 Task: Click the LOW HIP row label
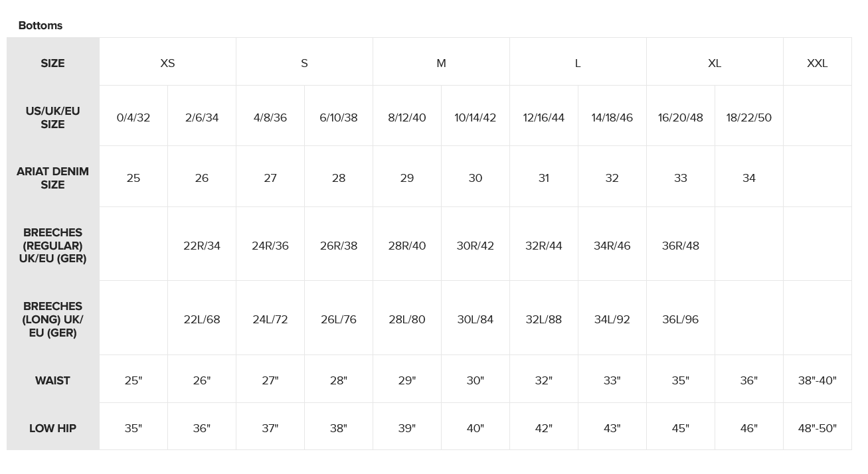click(52, 428)
